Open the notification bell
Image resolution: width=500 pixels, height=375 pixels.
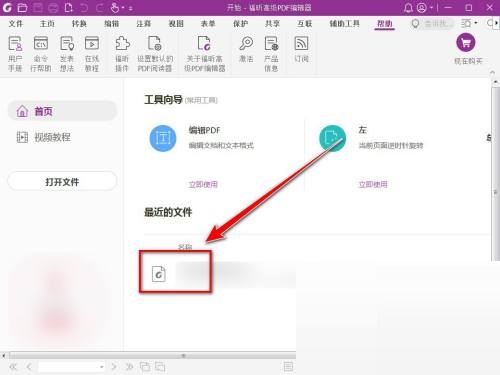[x=408, y=8]
